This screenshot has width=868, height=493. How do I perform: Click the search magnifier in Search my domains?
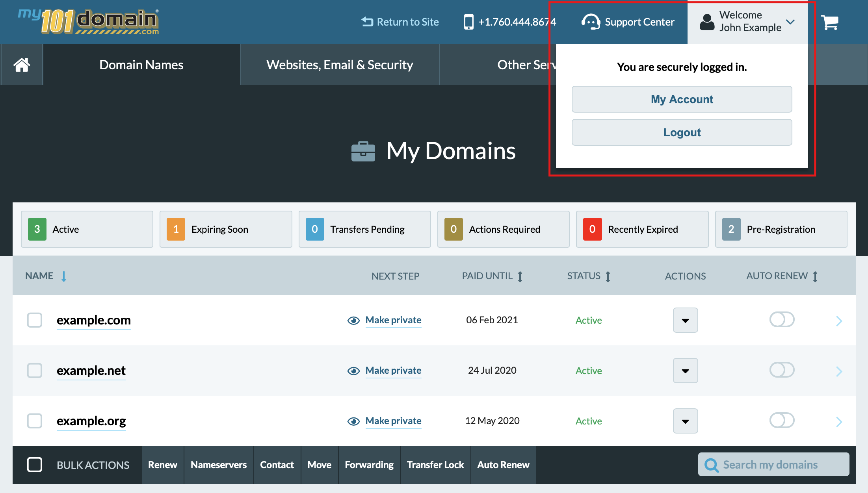click(712, 465)
